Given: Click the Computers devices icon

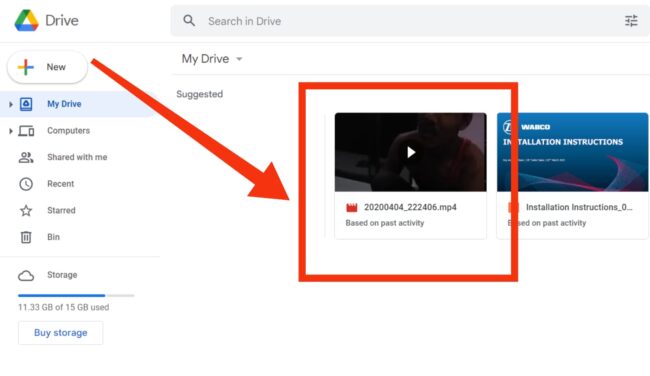Looking at the screenshot, I should click(x=26, y=131).
